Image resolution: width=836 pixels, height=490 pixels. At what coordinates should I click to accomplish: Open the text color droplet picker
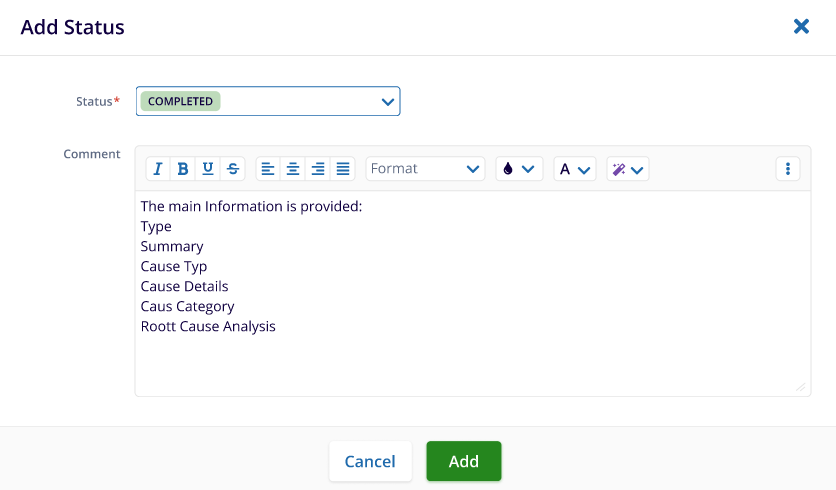point(519,169)
